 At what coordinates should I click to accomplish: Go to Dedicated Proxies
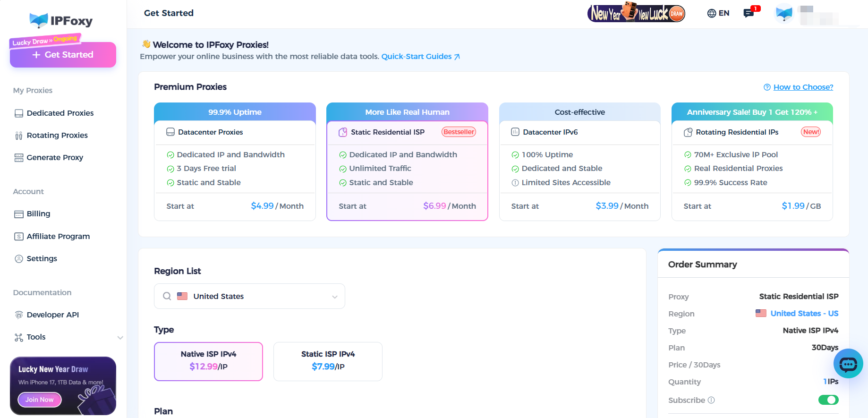pos(60,113)
